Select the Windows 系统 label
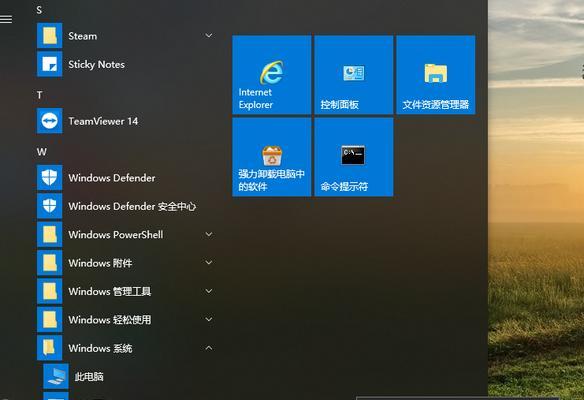Screen dimensions: 584x400 pyautogui.click(x=100, y=348)
